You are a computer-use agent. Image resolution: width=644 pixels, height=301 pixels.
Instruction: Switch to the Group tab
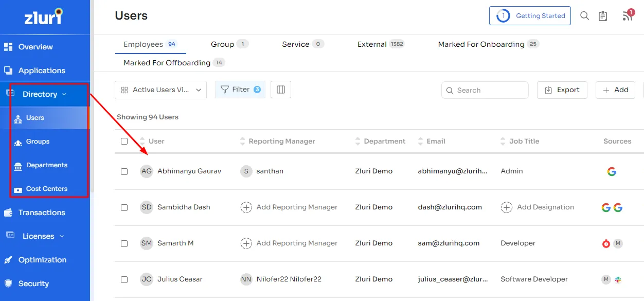pos(229,44)
